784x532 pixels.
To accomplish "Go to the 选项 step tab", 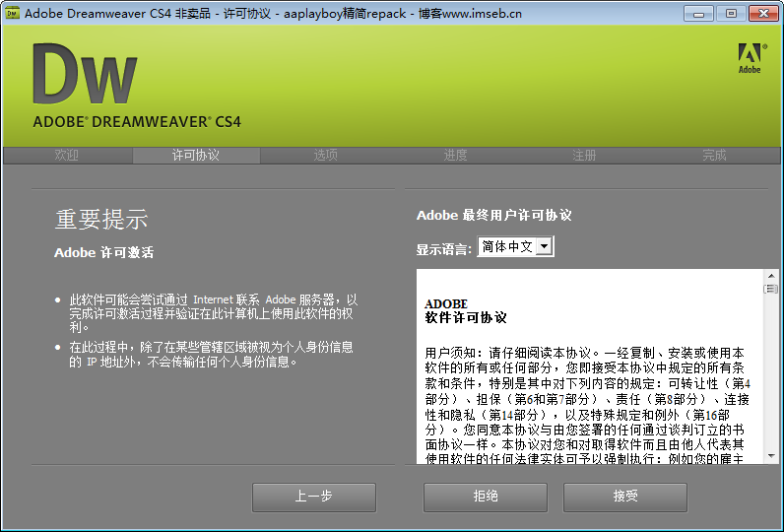I will (325, 155).
